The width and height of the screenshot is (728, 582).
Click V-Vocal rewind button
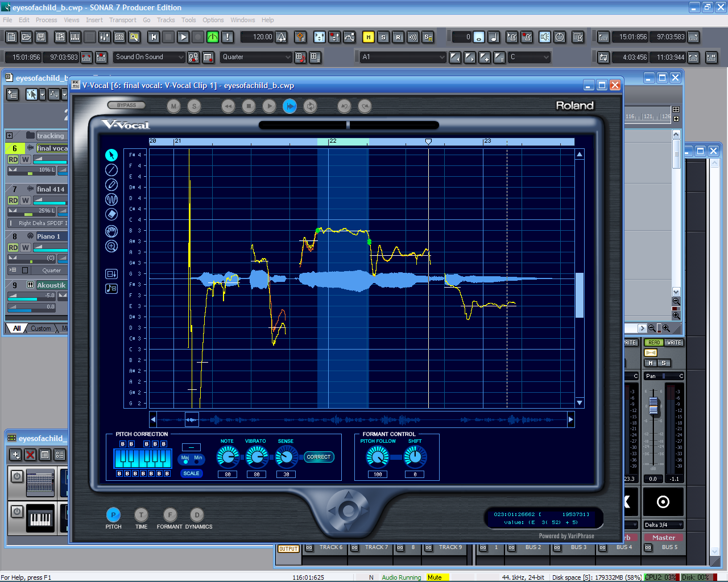click(228, 106)
